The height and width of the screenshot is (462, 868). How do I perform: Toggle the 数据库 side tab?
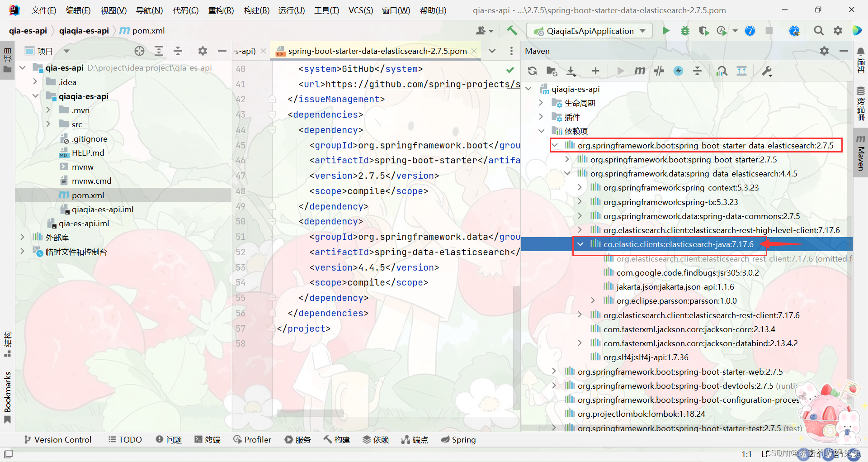(861, 103)
